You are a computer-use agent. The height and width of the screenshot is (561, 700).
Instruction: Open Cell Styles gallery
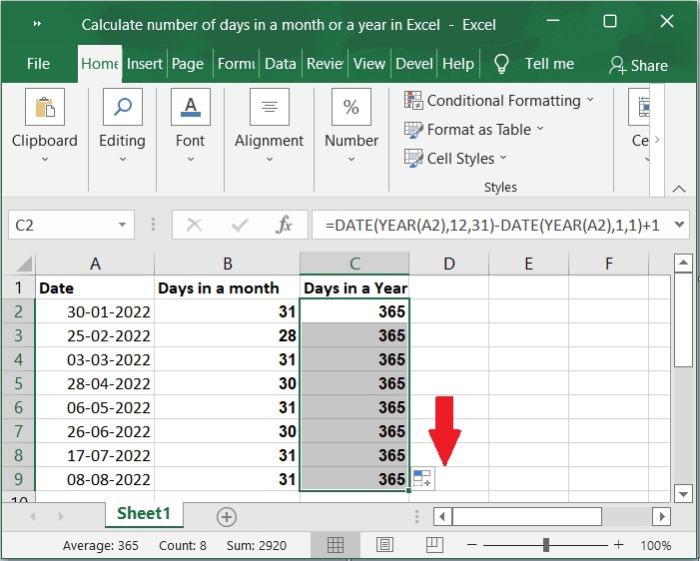coord(455,158)
